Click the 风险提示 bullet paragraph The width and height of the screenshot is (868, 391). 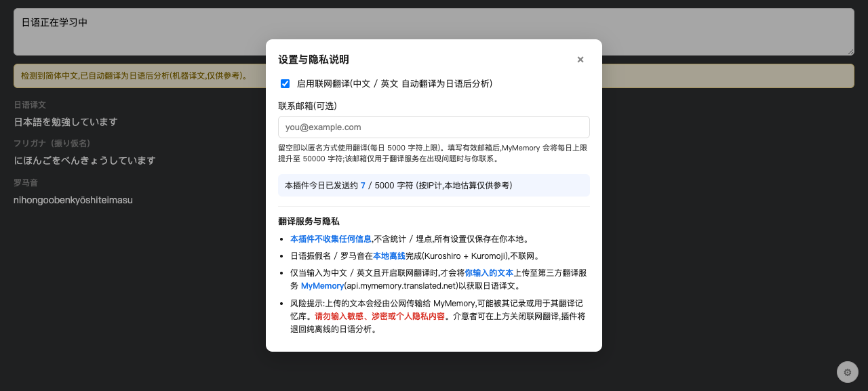coord(438,316)
